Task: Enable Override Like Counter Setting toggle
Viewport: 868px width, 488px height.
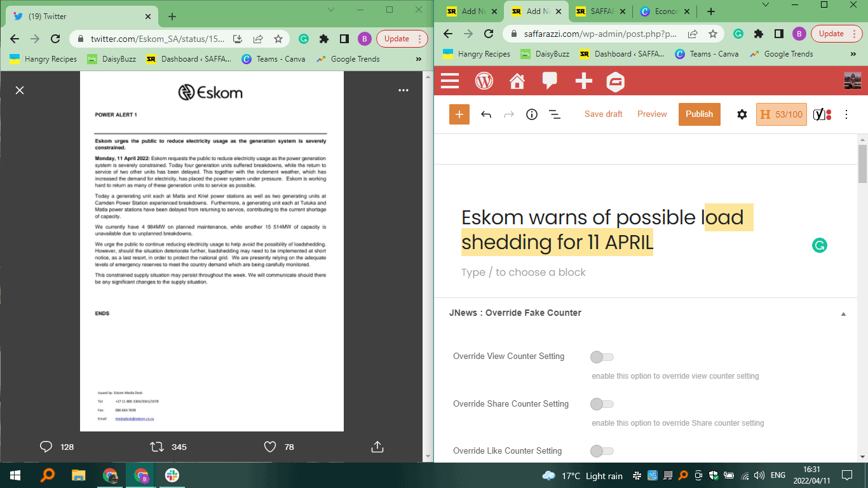Action: 602,451
